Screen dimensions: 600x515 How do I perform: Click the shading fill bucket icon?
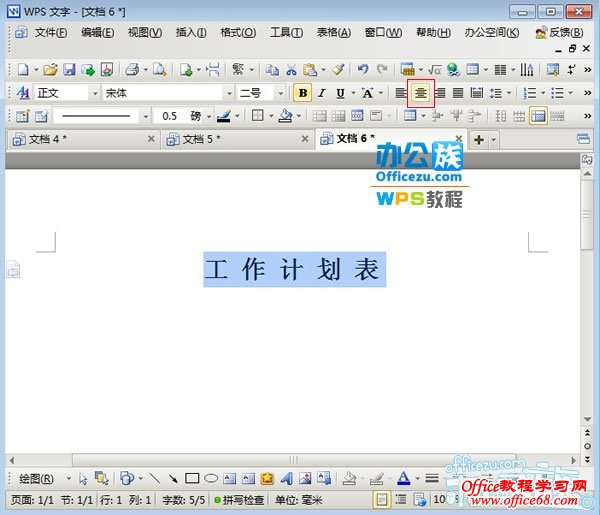point(285,116)
